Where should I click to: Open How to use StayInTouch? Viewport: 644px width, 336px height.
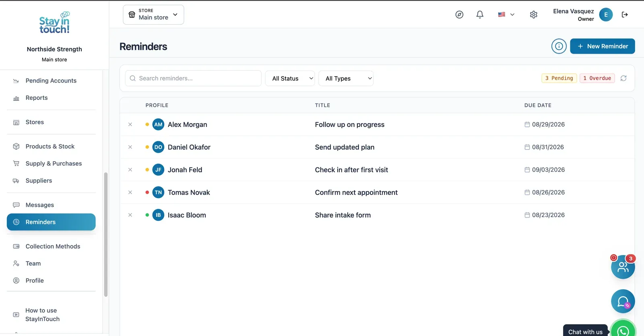click(x=51, y=315)
